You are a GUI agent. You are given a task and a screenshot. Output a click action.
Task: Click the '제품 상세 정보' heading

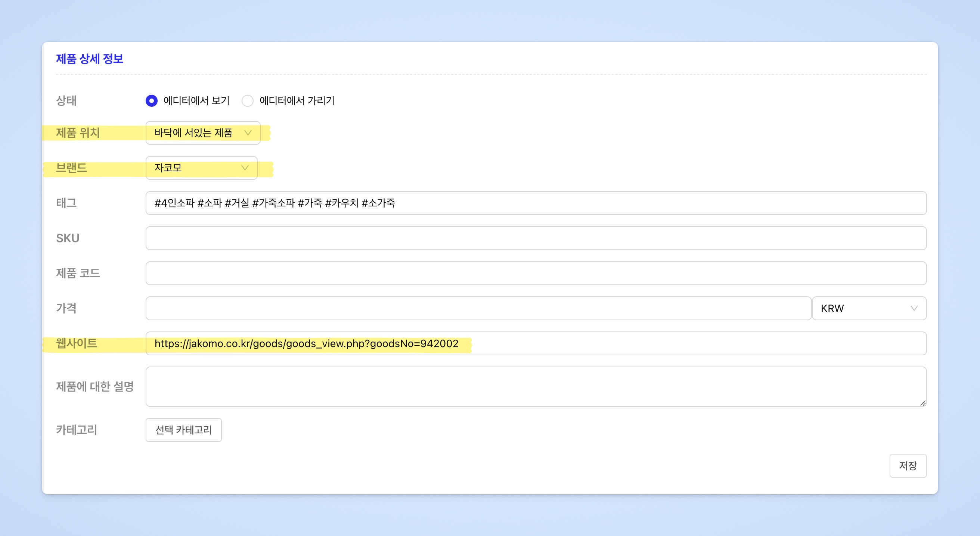(90, 59)
